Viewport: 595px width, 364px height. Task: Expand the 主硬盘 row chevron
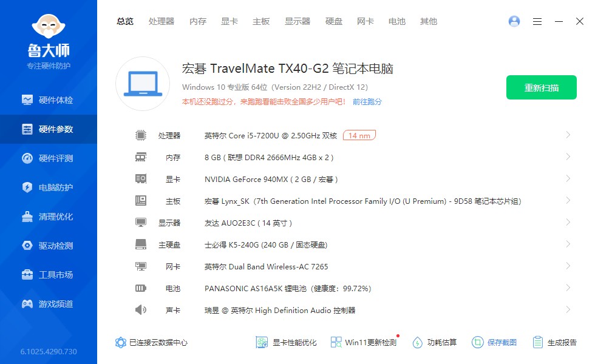click(x=568, y=244)
